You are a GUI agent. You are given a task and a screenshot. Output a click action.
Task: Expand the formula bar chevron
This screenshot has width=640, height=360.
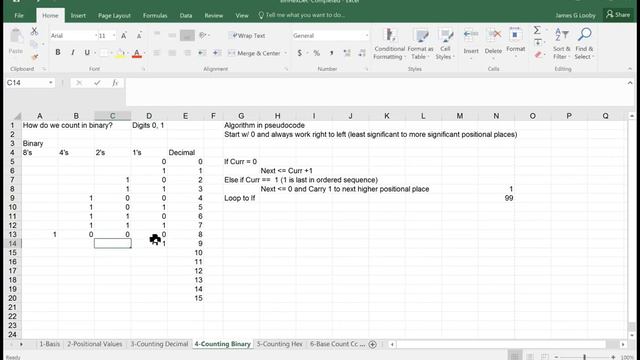[x=630, y=83]
